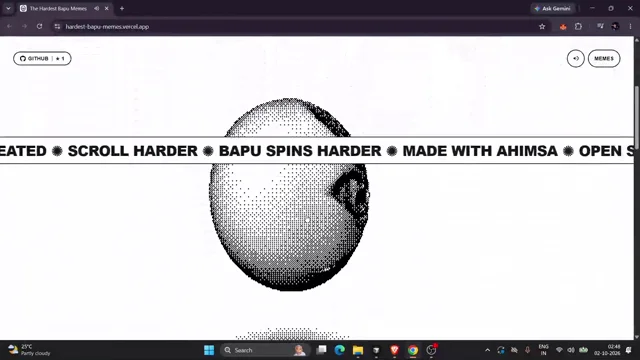This screenshot has height=360, width=640.
Task: Click the 'MADE WITH AHIMSA' marquee text
Action: (x=480, y=151)
